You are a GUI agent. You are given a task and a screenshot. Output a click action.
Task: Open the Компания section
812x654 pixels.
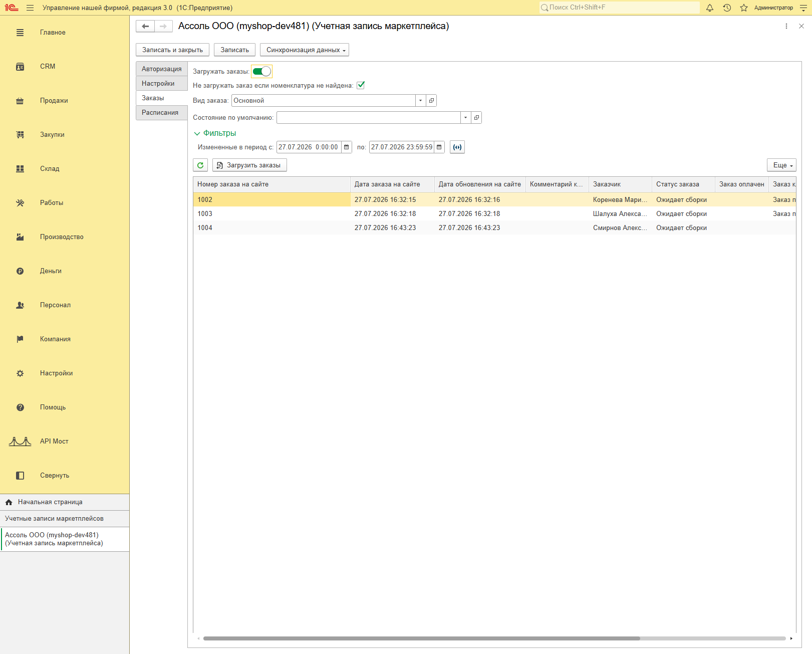pos(65,339)
